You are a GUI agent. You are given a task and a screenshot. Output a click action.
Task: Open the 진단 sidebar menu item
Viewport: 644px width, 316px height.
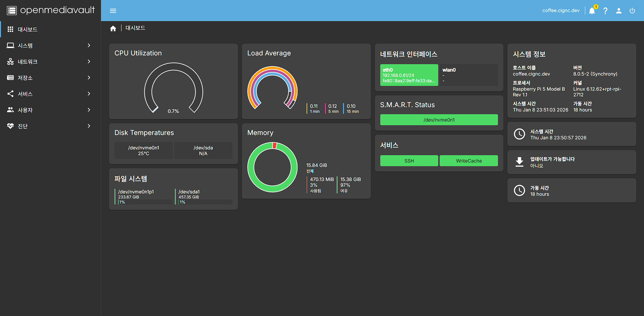click(23, 126)
